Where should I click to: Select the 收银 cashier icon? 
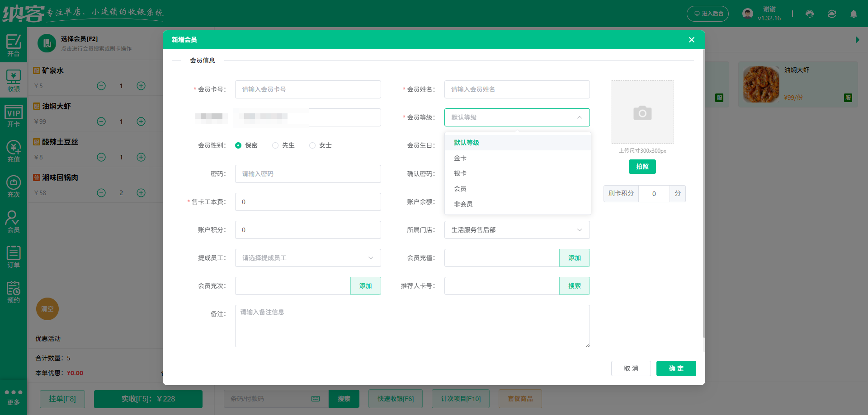[x=14, y=79]
